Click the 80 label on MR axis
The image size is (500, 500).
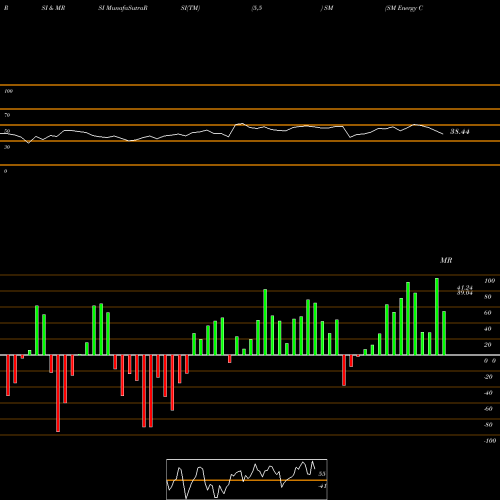pos(487,297)
